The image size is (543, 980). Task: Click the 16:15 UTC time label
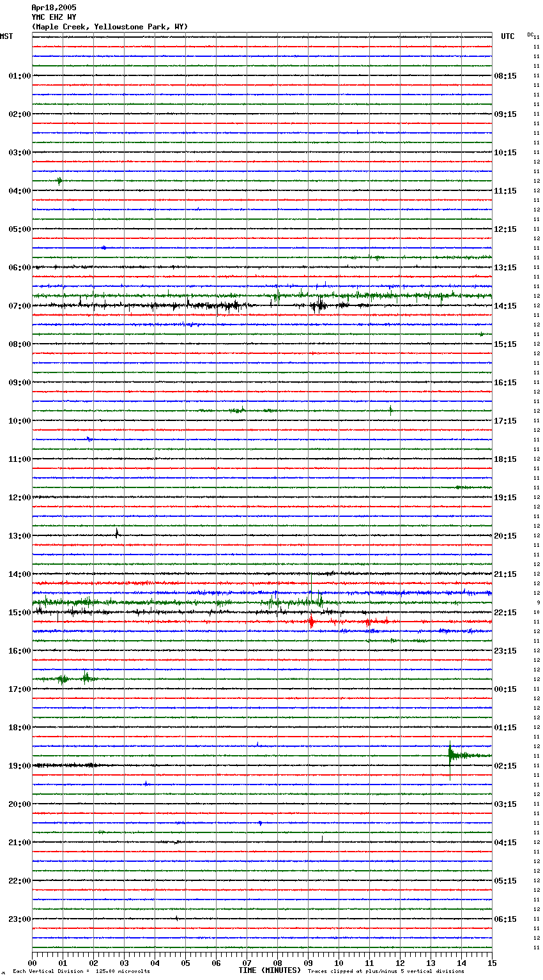pos(505,383)
